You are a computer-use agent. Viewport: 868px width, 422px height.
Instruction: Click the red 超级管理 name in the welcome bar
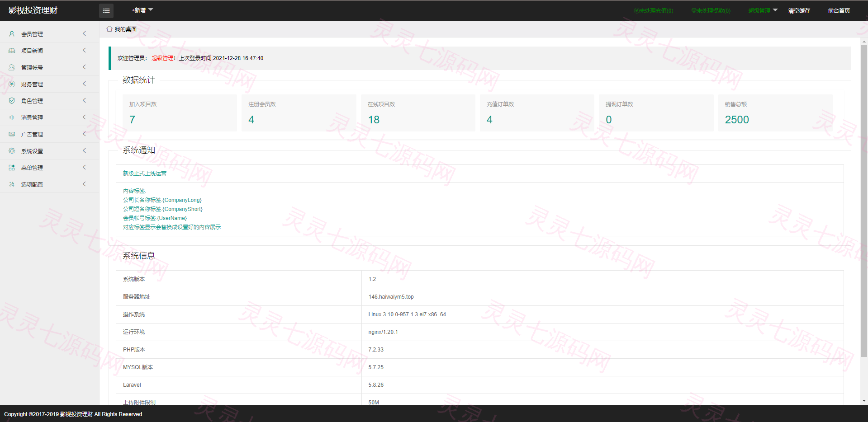point(162,58)
